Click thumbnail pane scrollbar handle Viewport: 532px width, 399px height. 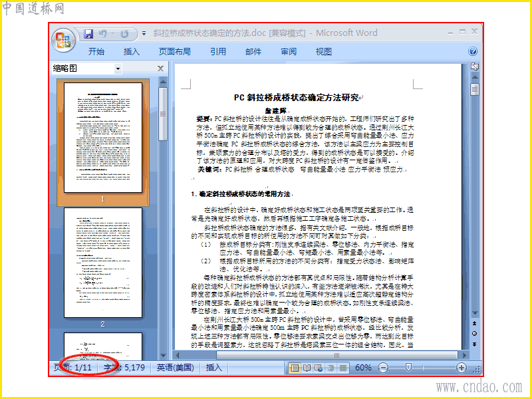[x=163, y=114]
